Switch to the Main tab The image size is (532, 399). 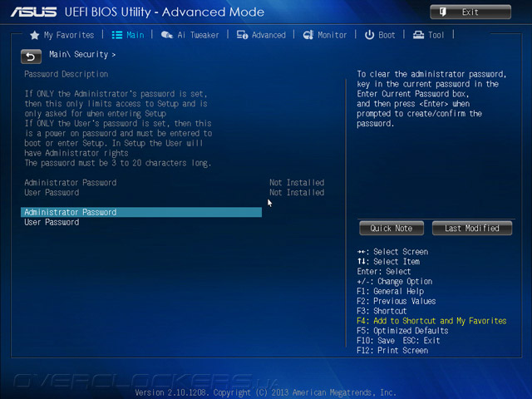(x=128, y=35)
